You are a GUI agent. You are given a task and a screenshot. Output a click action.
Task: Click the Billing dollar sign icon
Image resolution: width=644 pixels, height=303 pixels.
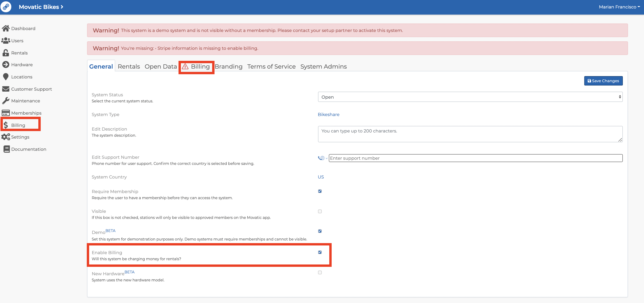coord(6,125)
